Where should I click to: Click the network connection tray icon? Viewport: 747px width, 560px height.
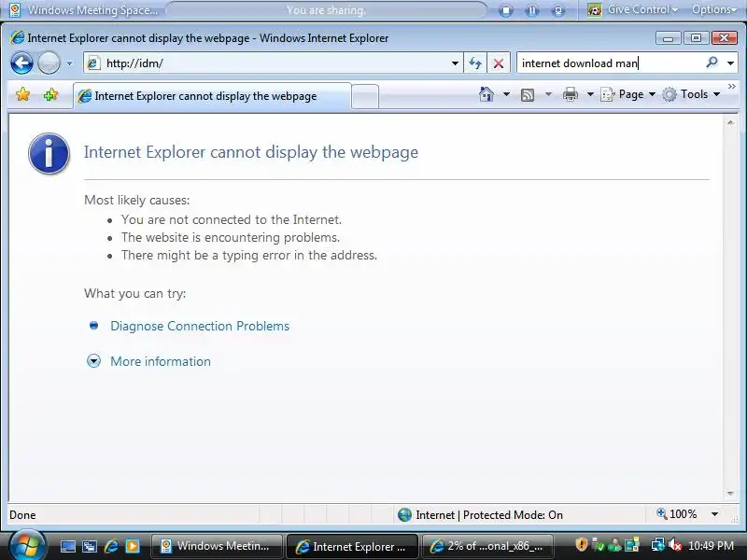coord(658,545)
